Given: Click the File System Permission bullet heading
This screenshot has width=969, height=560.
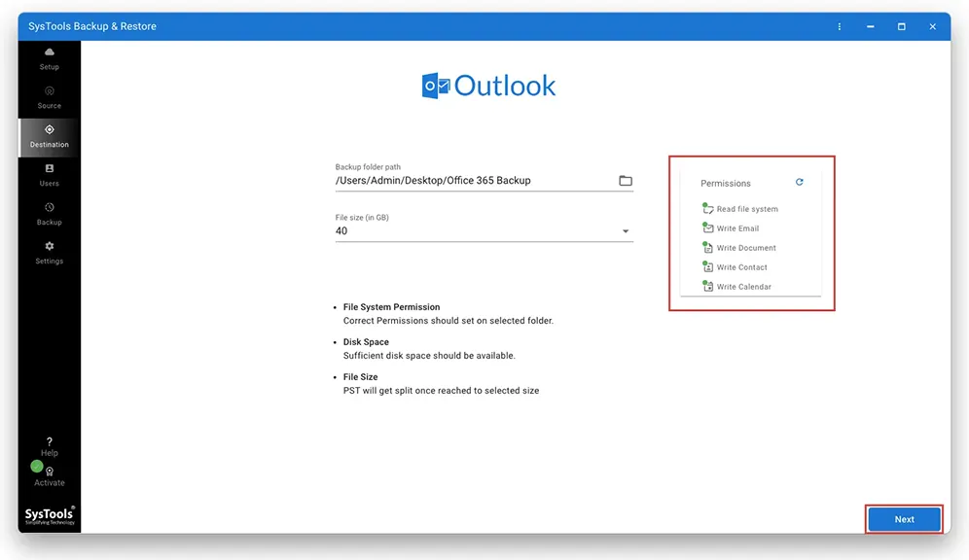Looking at the screenshot, I should click(x=391, y=307).
